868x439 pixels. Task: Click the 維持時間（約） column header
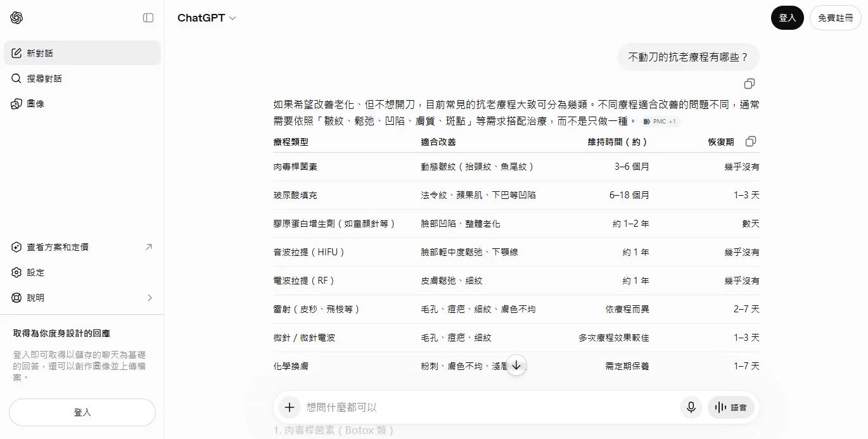click(618, 142)
